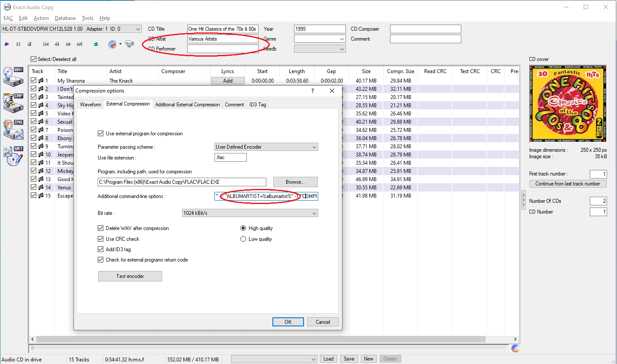Click the WAV extract to uncompressed icon
The height and width of the screenshot is (364, 617).
click(x=13, y=77)
